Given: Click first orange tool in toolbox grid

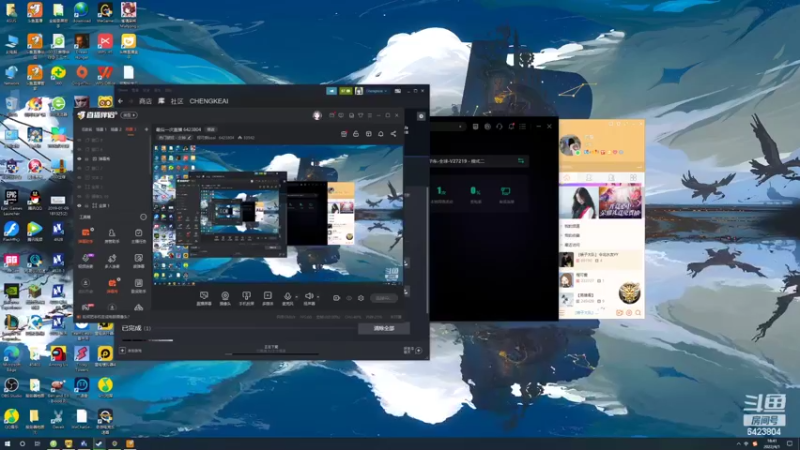Looking at the screenshot, I should click(86, 233).
